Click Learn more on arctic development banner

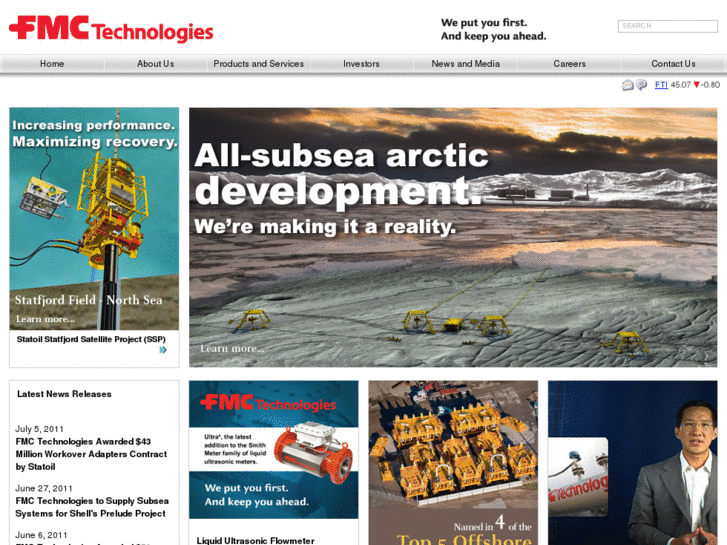tap(232, 348)
